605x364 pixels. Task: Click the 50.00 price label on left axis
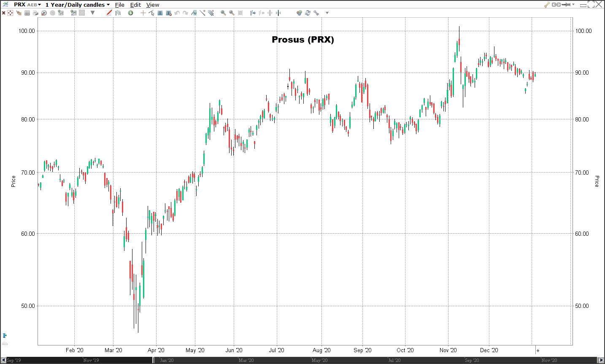[x=28, y=306]
